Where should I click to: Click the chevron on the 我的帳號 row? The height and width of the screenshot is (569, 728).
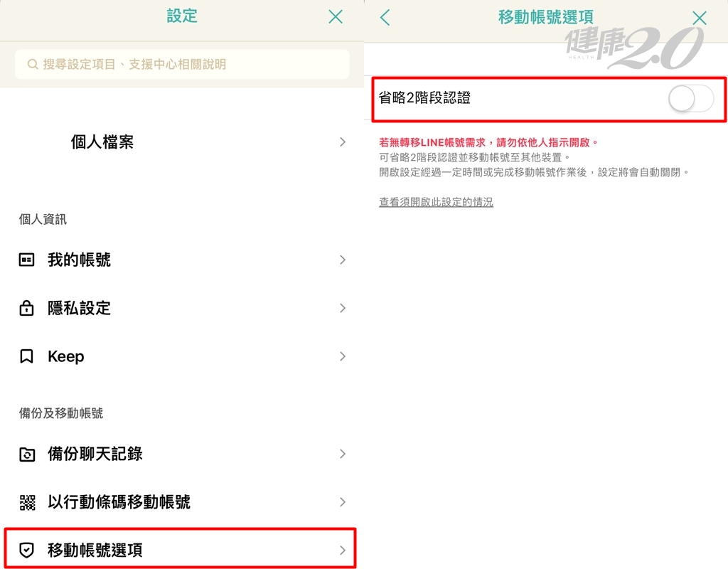click(343, 260)
